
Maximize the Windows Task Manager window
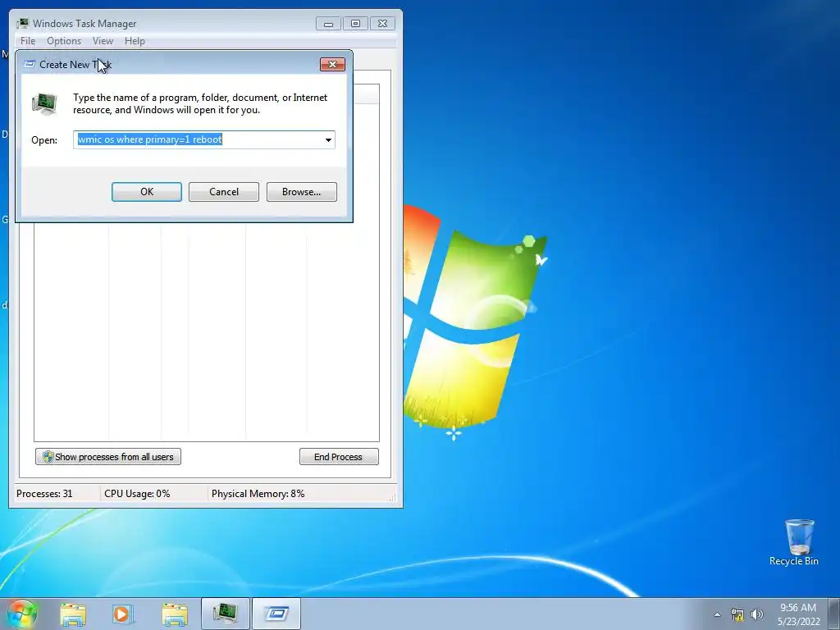pyautogui.click(x=355, y=24)
